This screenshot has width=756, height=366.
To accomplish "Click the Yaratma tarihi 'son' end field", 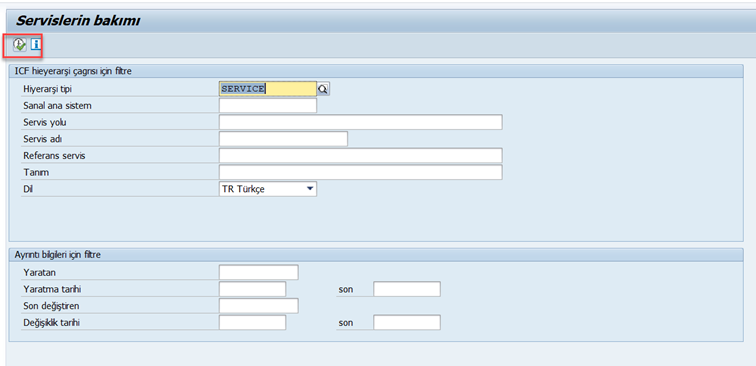I will tap(407, 289).
